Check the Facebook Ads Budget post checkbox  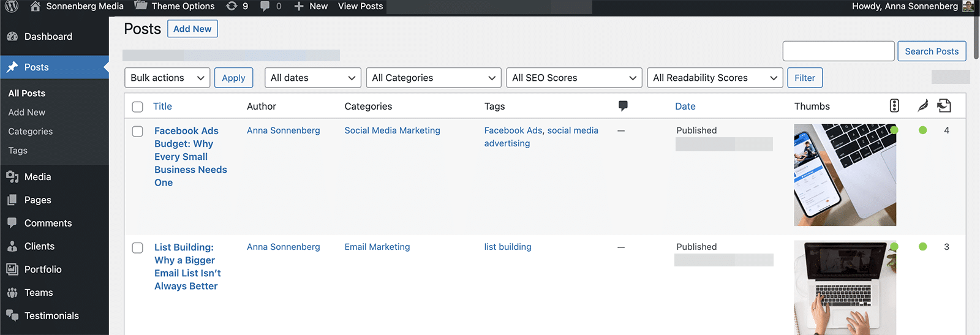coord(138,131)
